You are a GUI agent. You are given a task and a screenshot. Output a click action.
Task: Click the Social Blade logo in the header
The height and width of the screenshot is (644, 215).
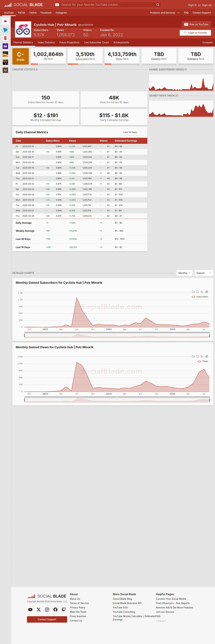click(x=23, y=5)
